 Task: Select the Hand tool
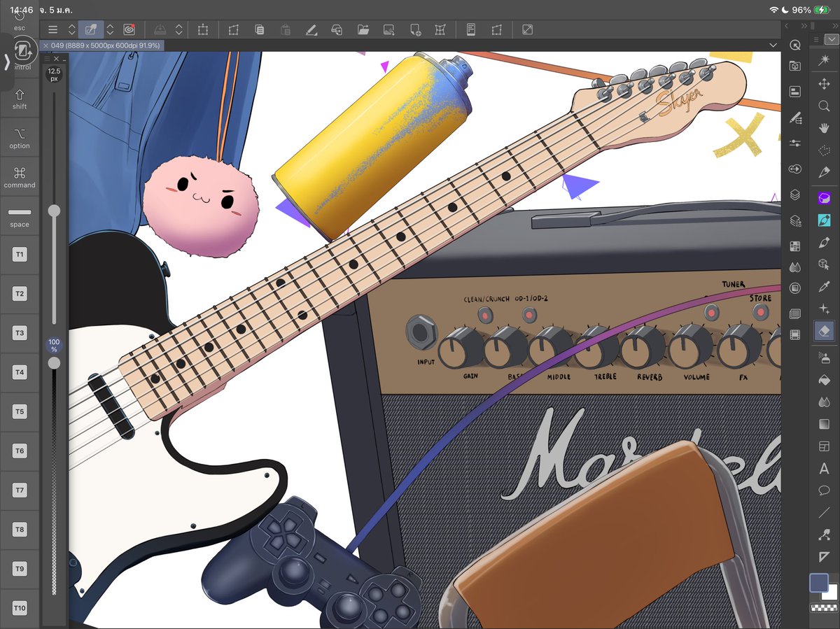(824, 129)
